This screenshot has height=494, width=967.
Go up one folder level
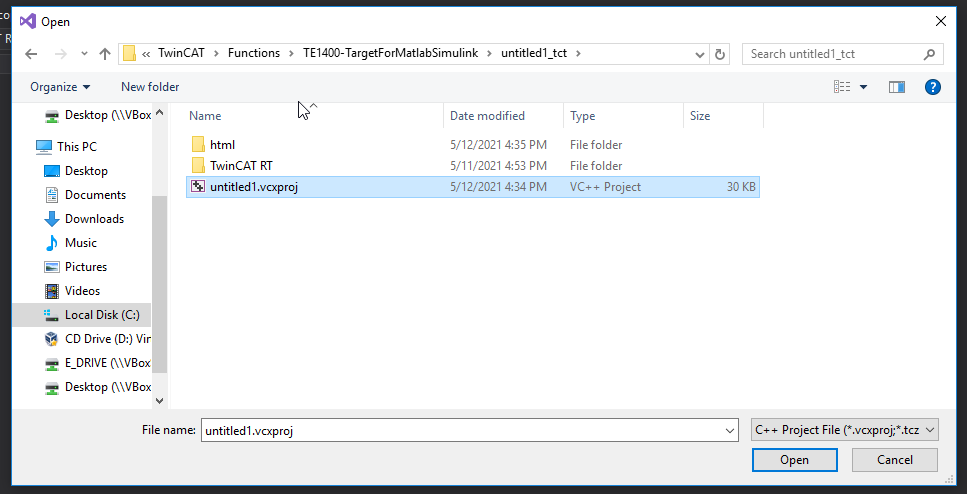click(104, 54)
